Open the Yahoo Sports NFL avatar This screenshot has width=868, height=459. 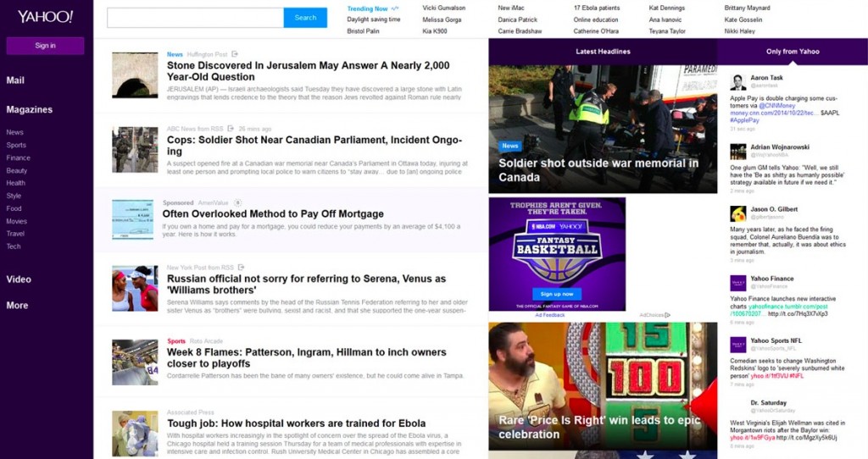tap(738, 345)
